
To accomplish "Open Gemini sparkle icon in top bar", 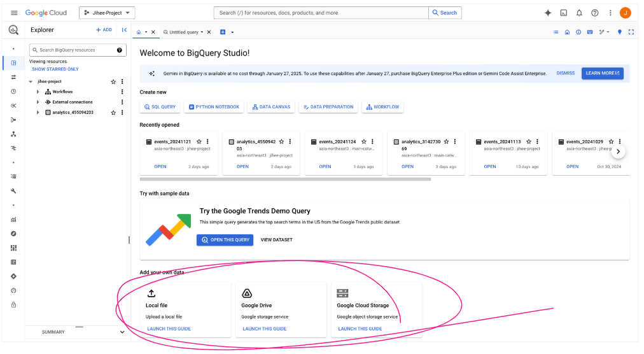I will 547,13.
